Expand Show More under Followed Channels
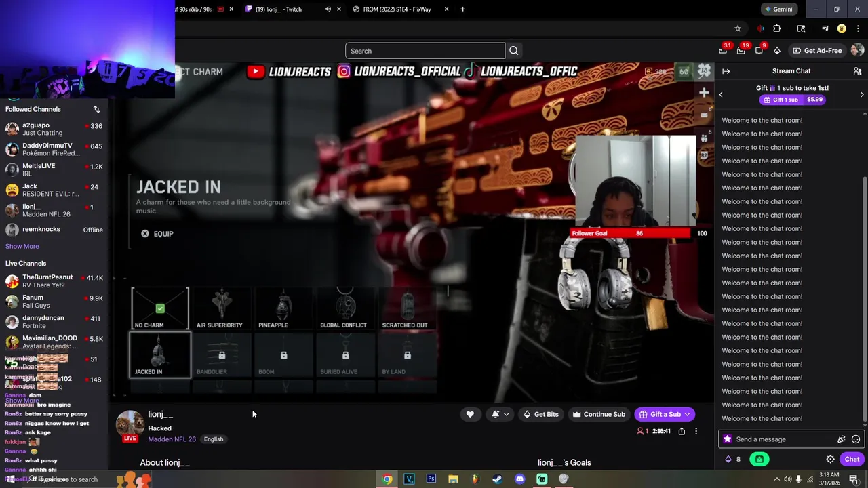Viewport: 868px width, 488px height. click(x=22, y=246)
